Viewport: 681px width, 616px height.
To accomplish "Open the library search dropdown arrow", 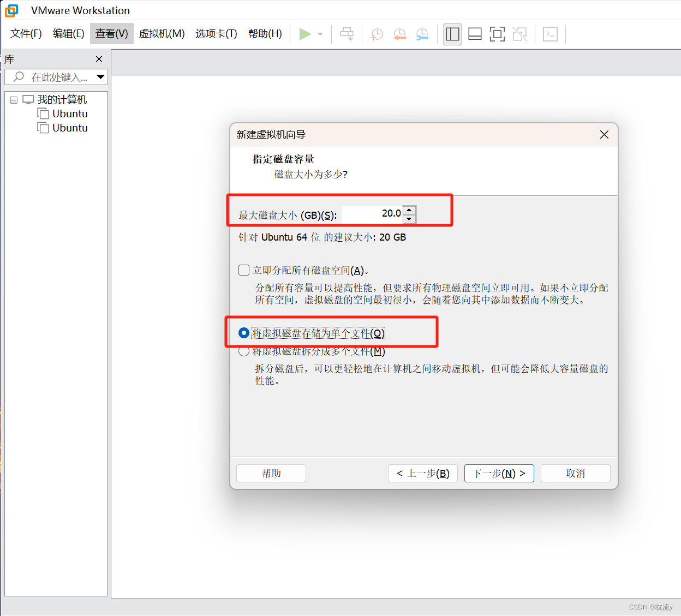I will tap(100, 77).
